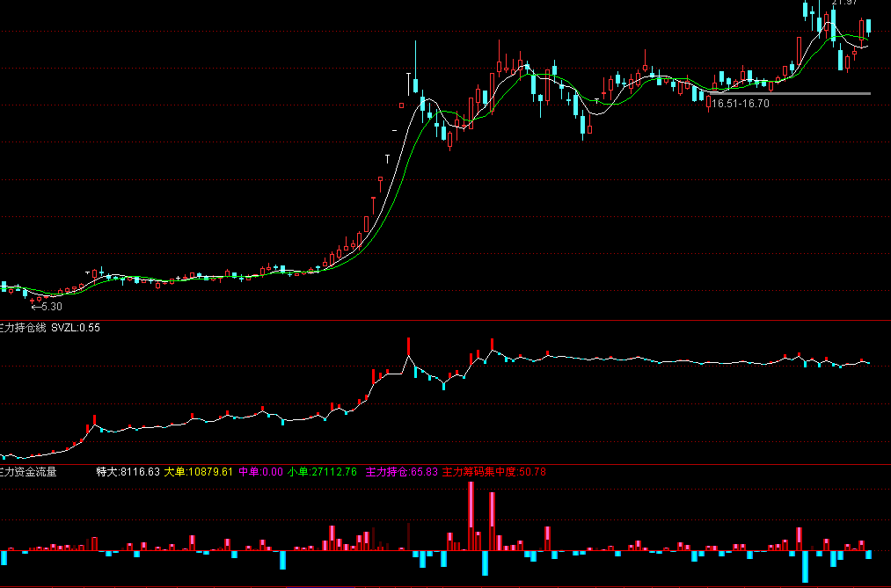Click the 中单:0.00 value
The width and height of the screenshot is (891, 588).
coord(260,472)
